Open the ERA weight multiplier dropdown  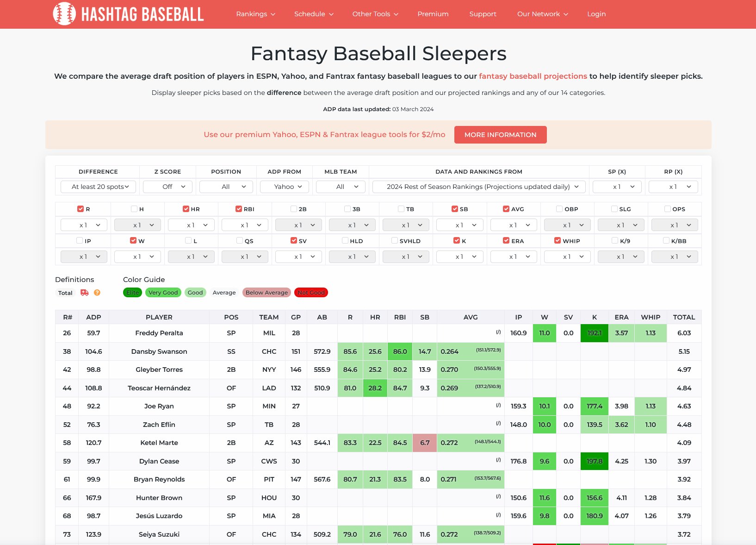point(513,257)
